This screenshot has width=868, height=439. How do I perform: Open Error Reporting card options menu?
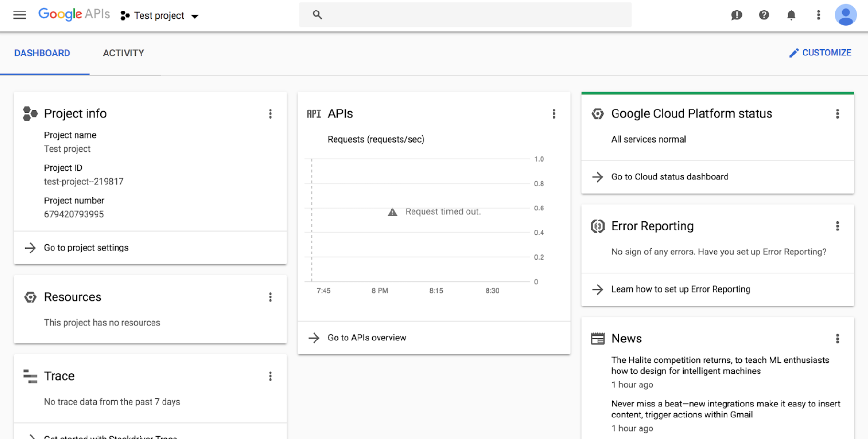point(837,226)
